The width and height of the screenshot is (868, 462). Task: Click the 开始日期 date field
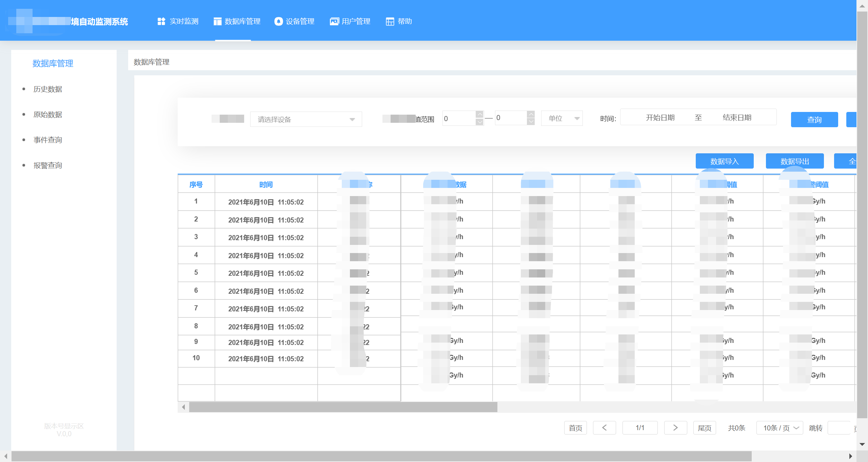tap(660, 117)
